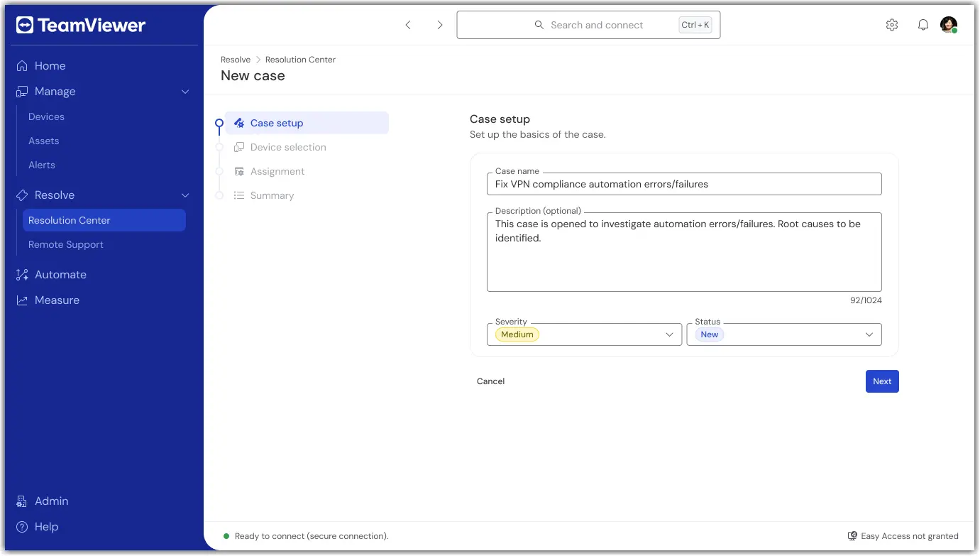Click the Case name input field
Image resolution: width=980 pixels, height=556 pixels.
[x=684, y=184]
